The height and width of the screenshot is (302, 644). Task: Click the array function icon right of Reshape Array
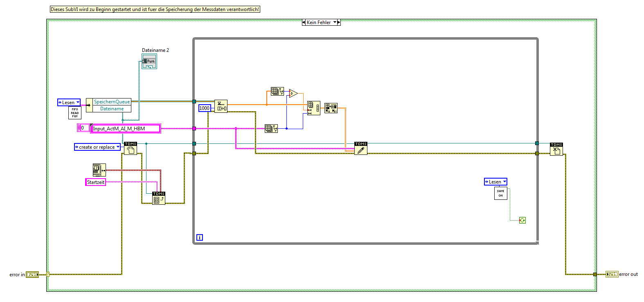(331, 108)
